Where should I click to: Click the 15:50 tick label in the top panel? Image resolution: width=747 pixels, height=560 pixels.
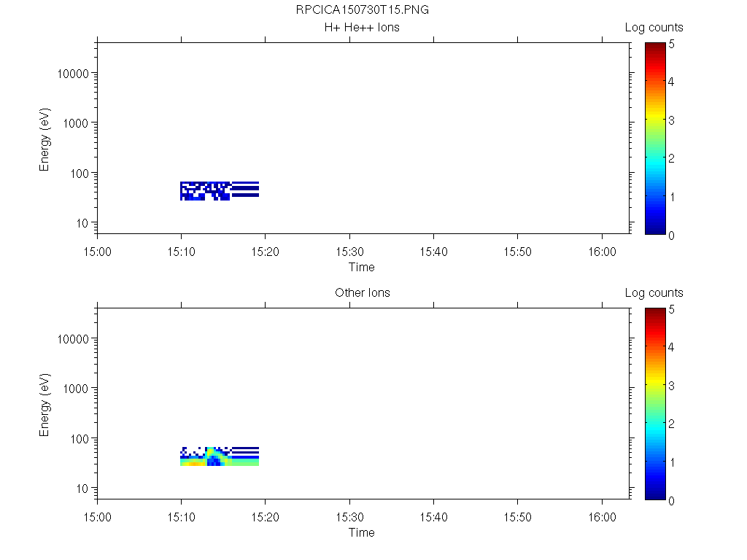518,252
